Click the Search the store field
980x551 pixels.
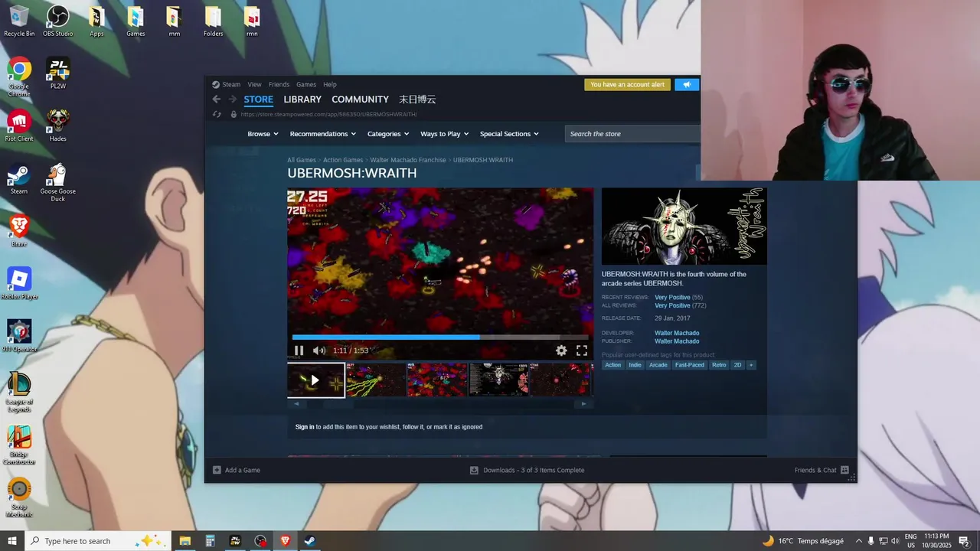[632, 134]
